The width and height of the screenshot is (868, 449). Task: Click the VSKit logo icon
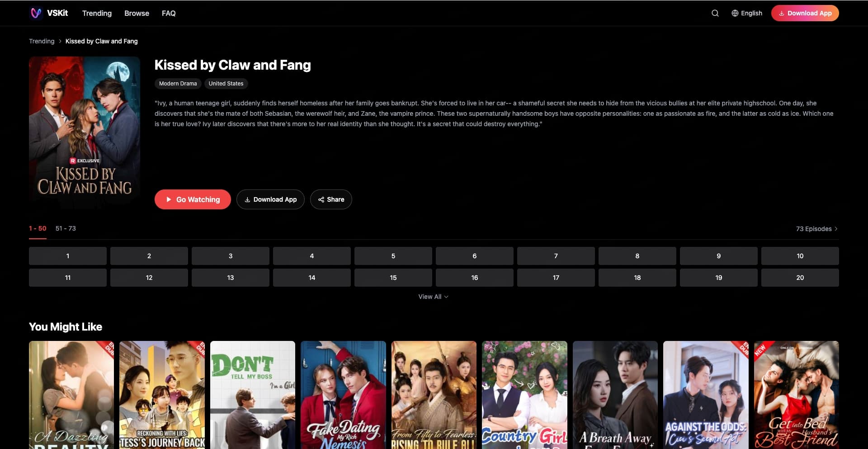click(36, 13)
